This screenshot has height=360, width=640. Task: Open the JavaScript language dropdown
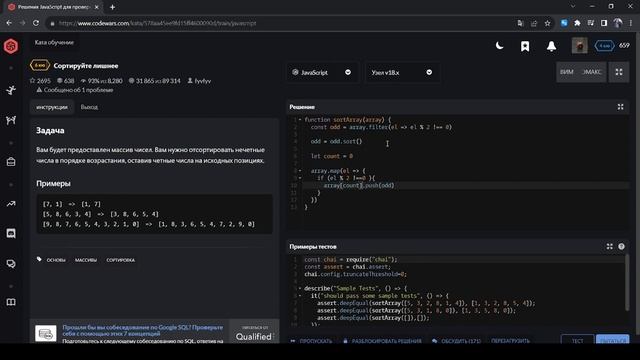coord(322,72)
